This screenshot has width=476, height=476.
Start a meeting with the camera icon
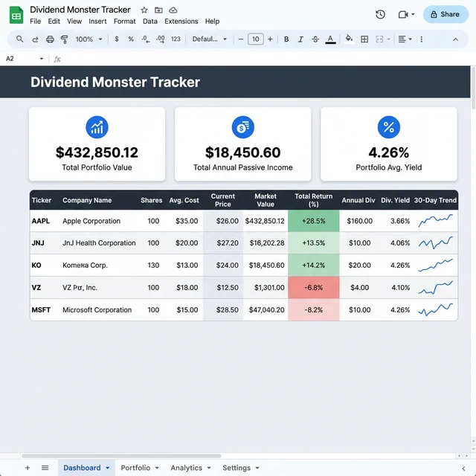pyautogui.click(x=403, y=15)
